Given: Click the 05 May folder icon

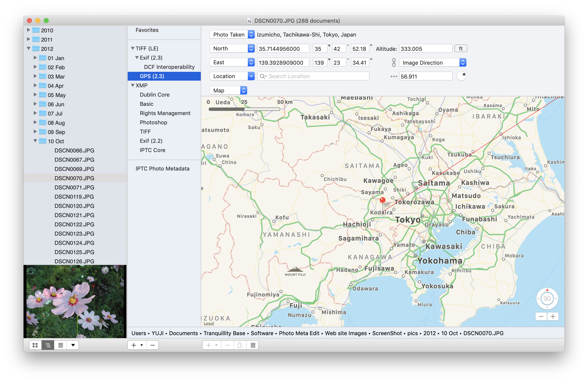Looking at the screenshot, I should click(x=43, y=95).
